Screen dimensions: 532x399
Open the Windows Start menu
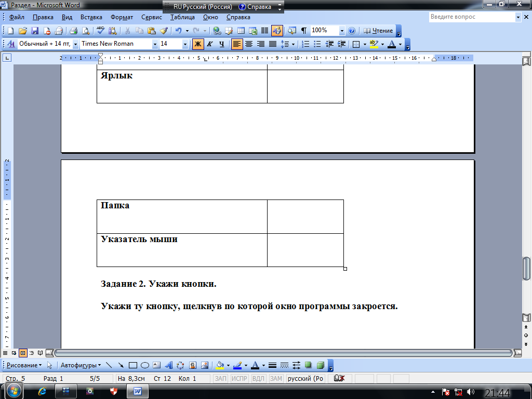[14, 391]
